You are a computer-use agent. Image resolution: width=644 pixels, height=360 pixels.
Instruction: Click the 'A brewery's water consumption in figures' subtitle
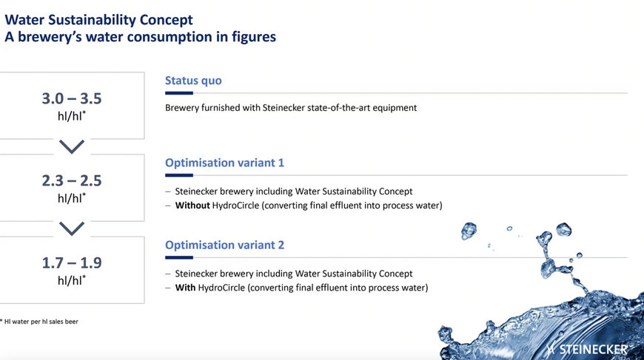[140, 37]
